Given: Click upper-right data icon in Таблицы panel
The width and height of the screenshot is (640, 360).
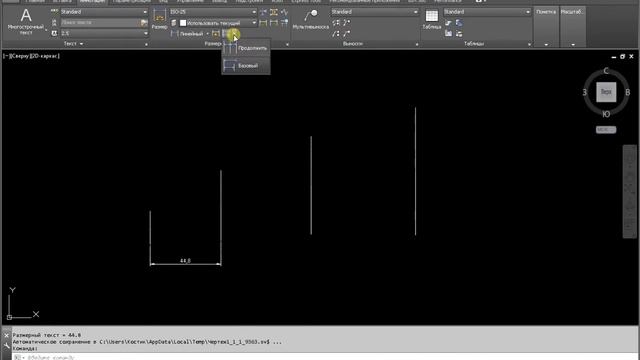Looking at the screenshot, I should [459, 23].
